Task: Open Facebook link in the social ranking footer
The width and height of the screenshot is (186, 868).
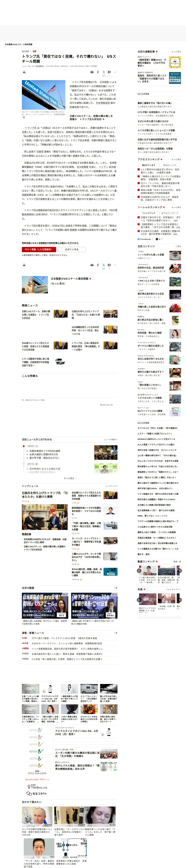Action: coord(145,239)
